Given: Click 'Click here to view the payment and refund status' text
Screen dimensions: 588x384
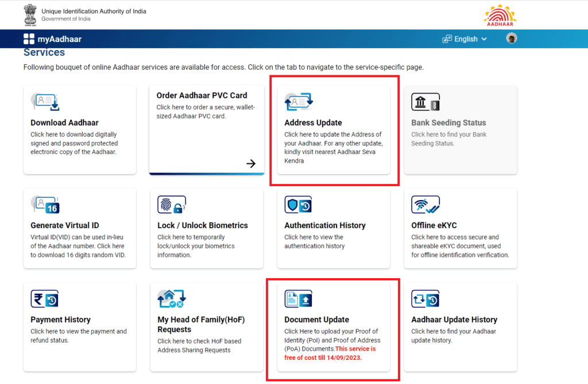Looking at the screenshot, I should click(x=79, y=336).
